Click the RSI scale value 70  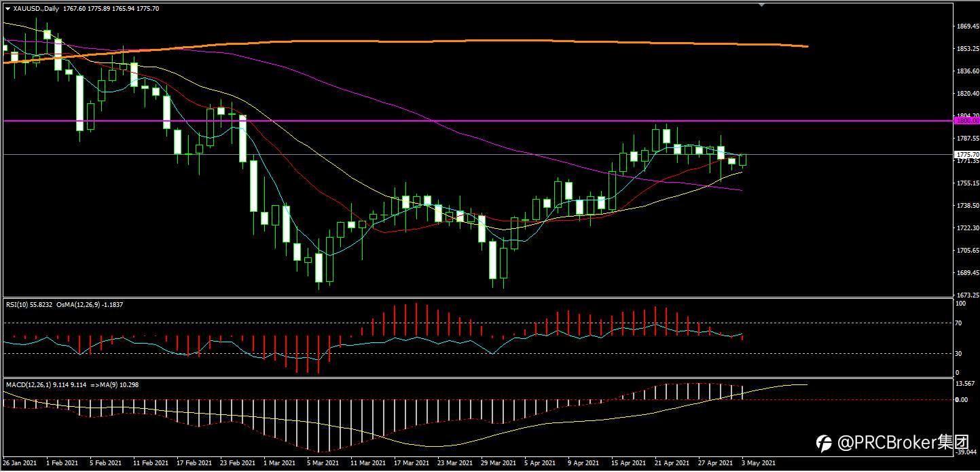[959, 323]
